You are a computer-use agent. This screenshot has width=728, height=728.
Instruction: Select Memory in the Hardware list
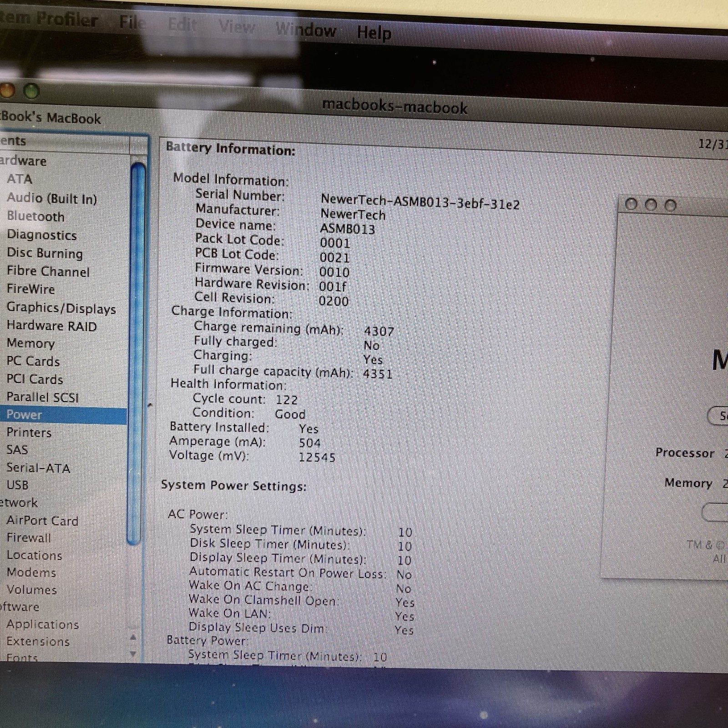click(30, 343)
